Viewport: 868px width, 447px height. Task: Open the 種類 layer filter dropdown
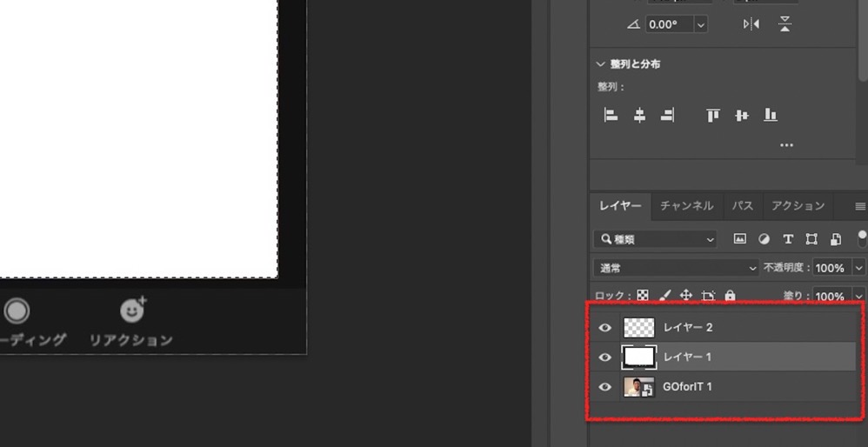[655, 239]
